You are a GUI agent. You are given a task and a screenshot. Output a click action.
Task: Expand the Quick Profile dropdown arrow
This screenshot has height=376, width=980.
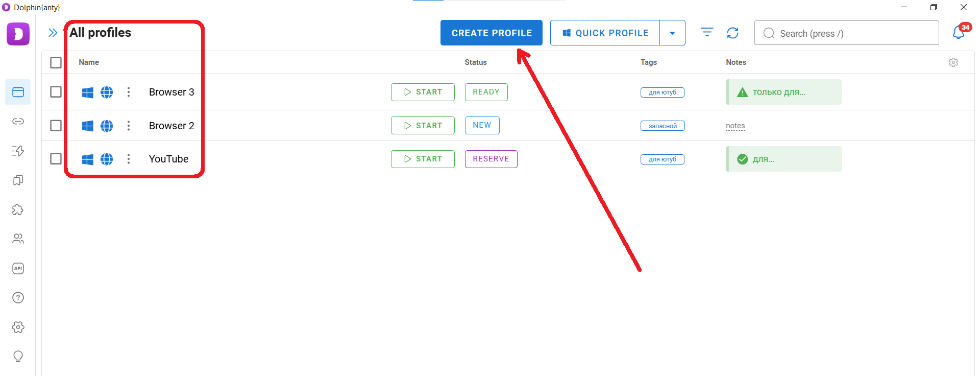click(x=672, y=33)
